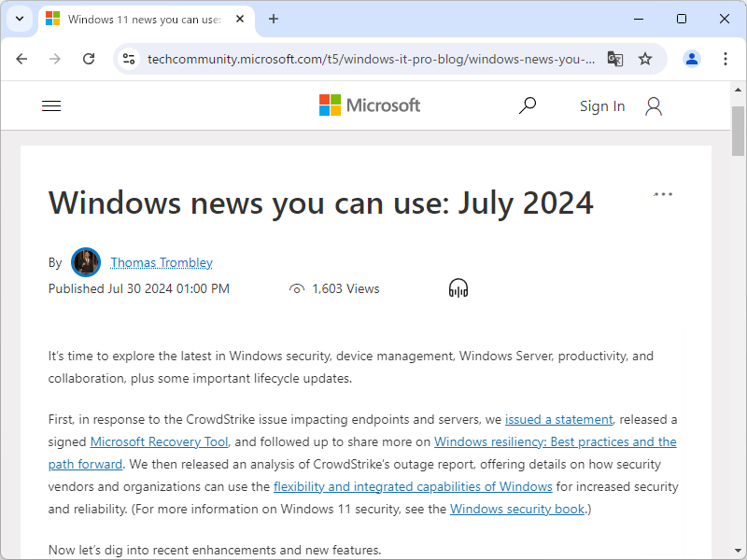Follow the Windows security book link
Viewport: 747px width, 560px height.
(515, 509)
